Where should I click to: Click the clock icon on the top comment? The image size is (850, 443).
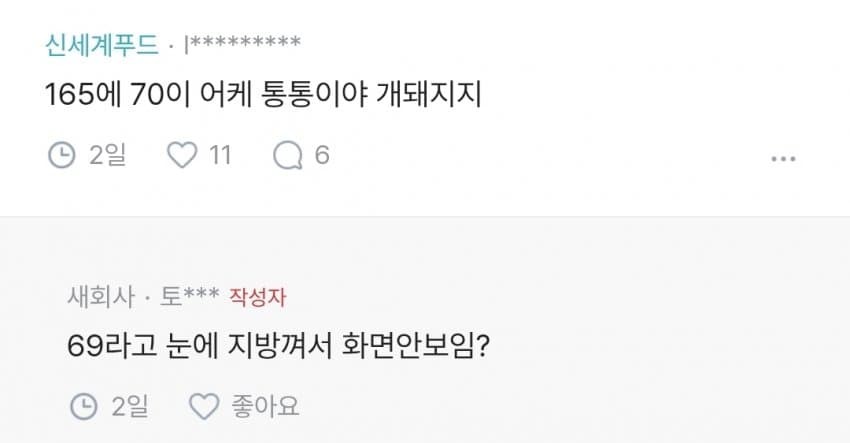click(62, 155)
